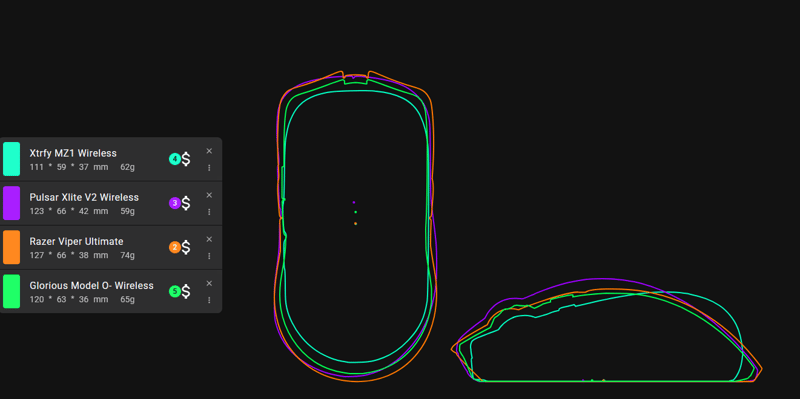Click the purple color swatch for Pulsar Xlite
The width and height of the screenshot is (800, 399).
click(x=11, y=203)
